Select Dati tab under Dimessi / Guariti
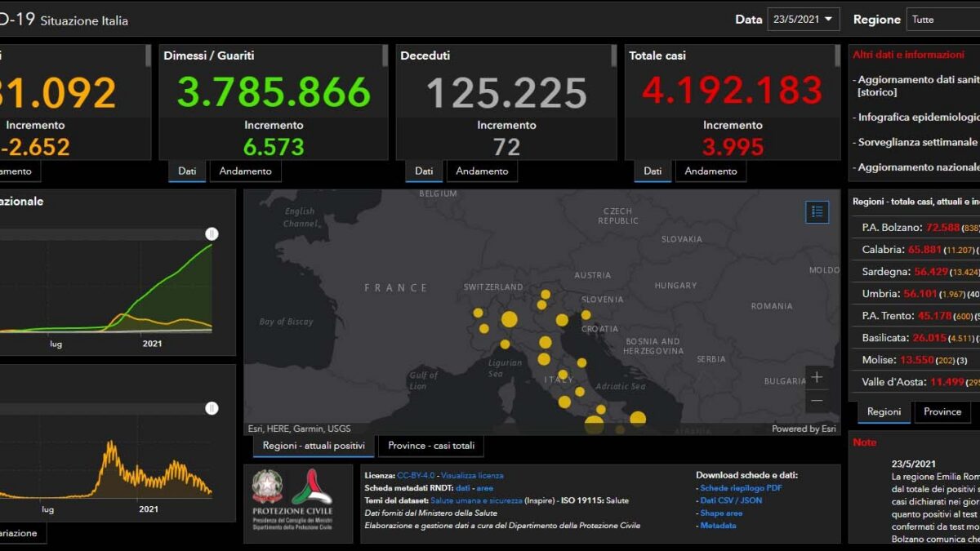 point(187,171)
